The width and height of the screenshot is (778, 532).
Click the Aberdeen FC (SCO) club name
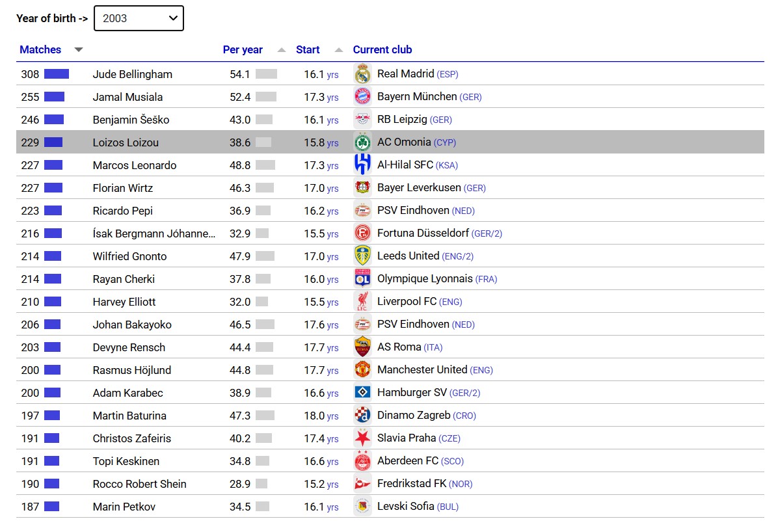[x=420, y=461]
